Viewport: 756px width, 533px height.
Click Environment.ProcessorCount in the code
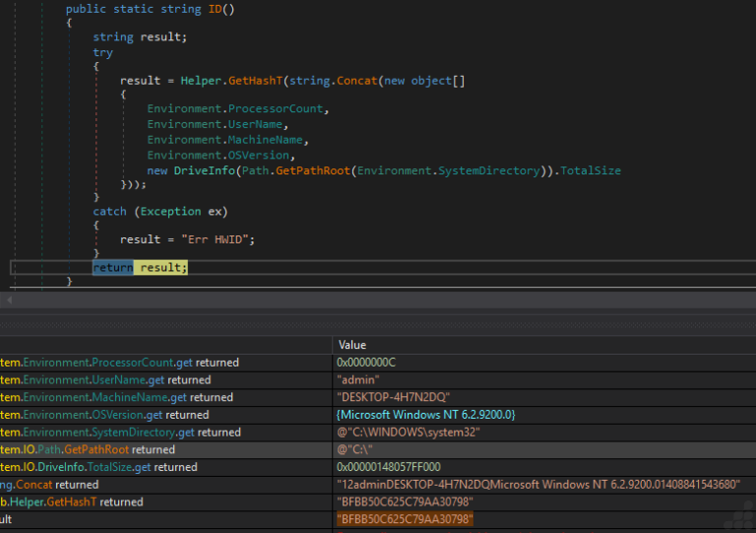point(235,108)
